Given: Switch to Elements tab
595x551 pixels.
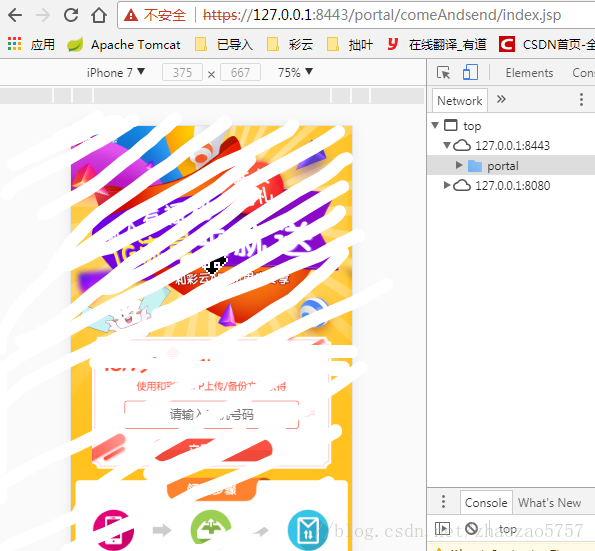Looking at the screenshot, I should pyautogui.click(x=529, y=72).
